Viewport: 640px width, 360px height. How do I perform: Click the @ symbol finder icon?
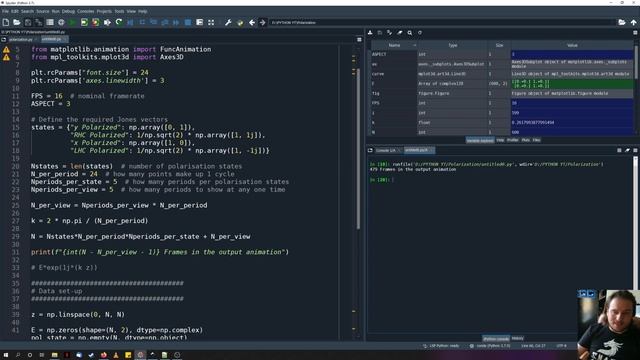click(61, 22)
